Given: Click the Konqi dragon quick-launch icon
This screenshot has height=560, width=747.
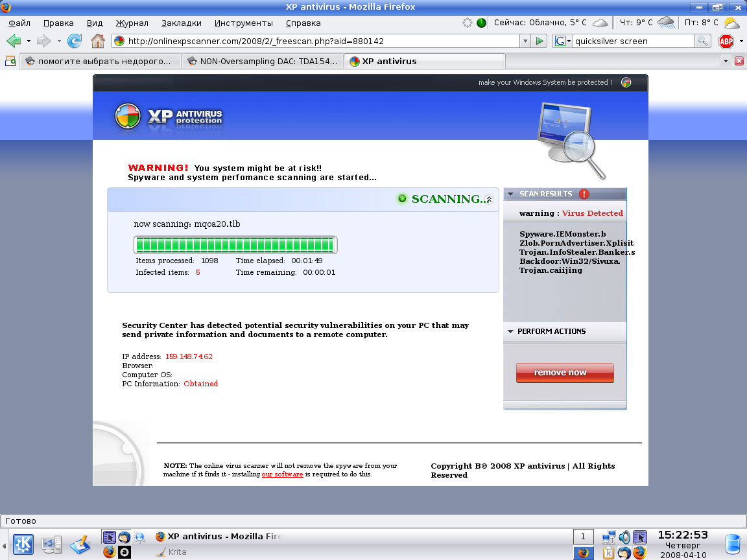Looking at the screenshot, I should point(139,537).
